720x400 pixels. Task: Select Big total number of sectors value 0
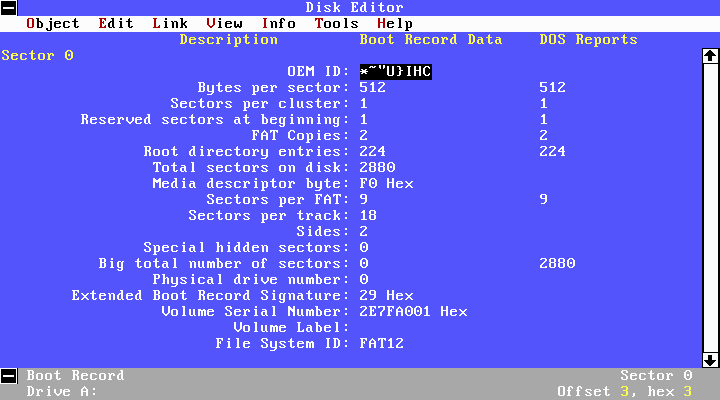pyautogui.click(x=364, y=263)
